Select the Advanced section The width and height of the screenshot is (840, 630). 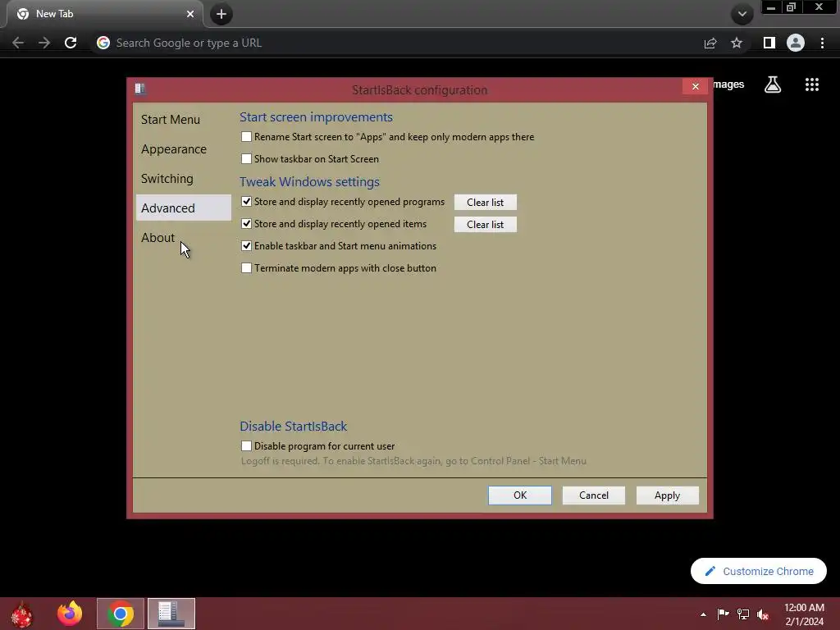coord(183,208)
